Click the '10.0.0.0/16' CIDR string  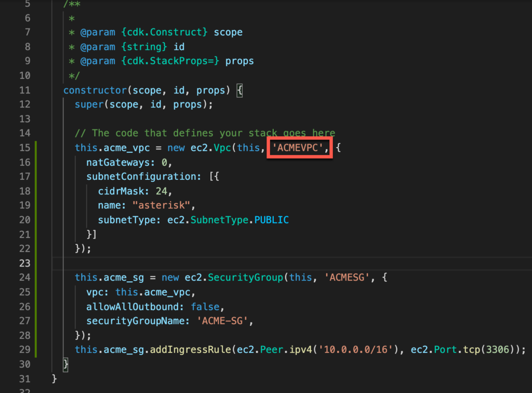click(355, 349)
